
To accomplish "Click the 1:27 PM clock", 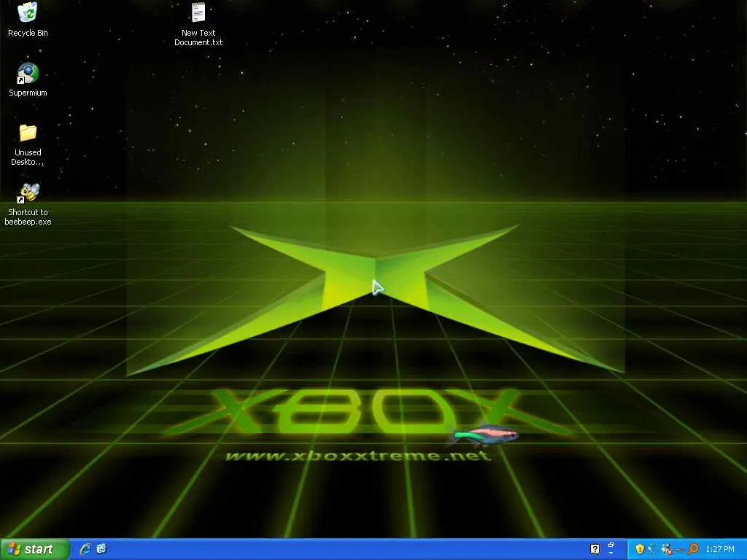I will coord(720,550).
